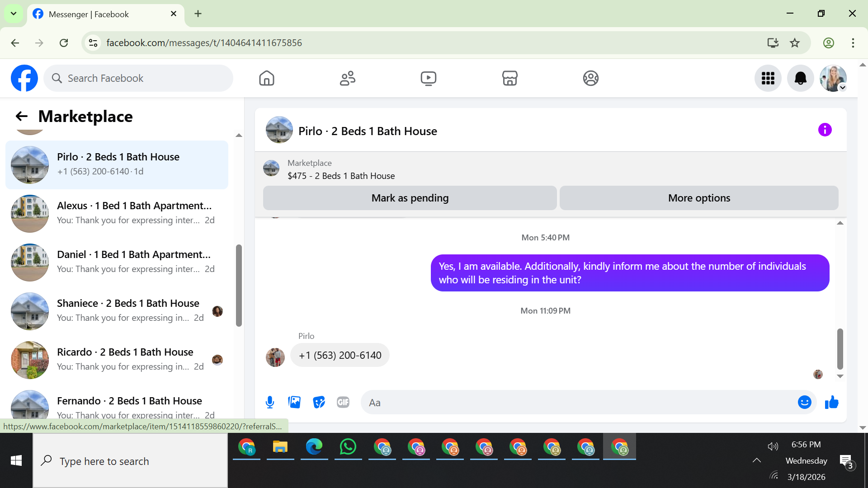Image resolution: width=868 pixels, height=488 pixels.
Task: Send a thumbs up like
Action: (x=831, y=402)
